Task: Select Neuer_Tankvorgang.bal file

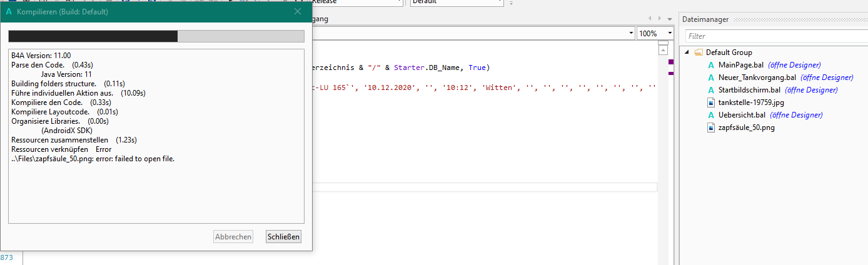Action: click(757, 77)
